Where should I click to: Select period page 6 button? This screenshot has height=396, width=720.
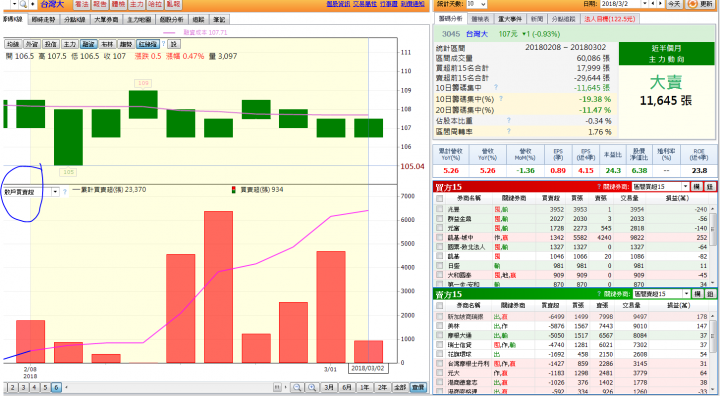(x=56, y=387)
